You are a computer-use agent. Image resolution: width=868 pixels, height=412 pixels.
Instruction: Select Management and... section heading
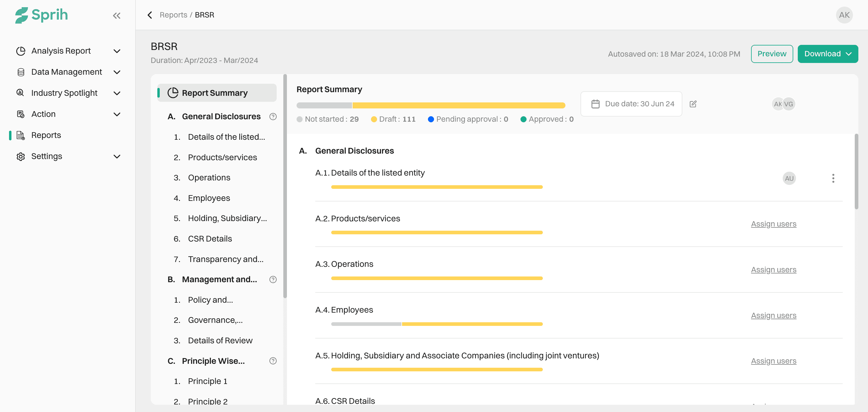(219, 279)
